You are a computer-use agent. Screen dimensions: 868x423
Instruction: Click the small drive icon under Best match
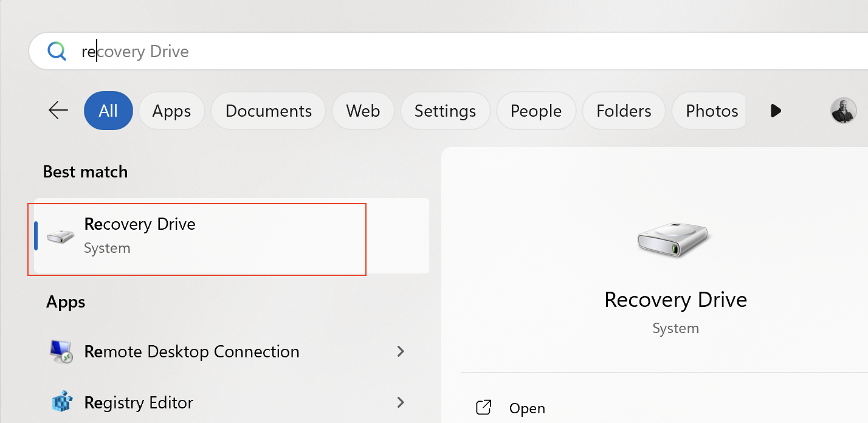(60, 236)
